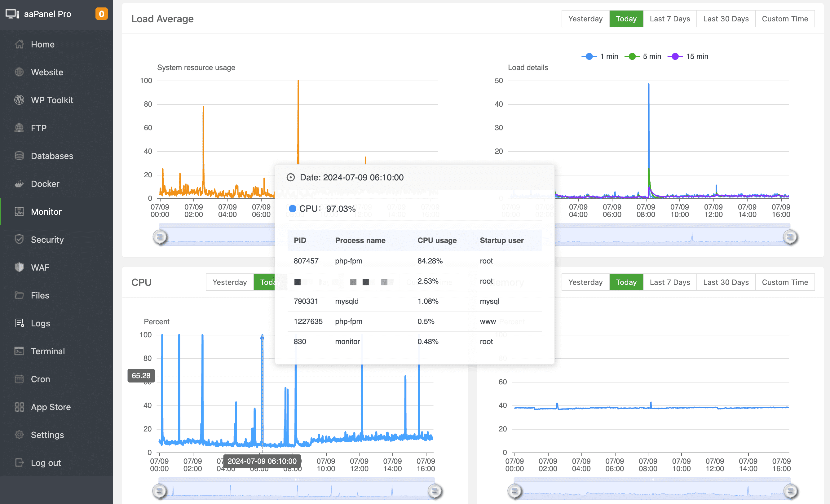The width and height of the screenshot is (830, 504).
Task: Open the Docker whale icon in sidebar
Action: [x=19, y=183]
